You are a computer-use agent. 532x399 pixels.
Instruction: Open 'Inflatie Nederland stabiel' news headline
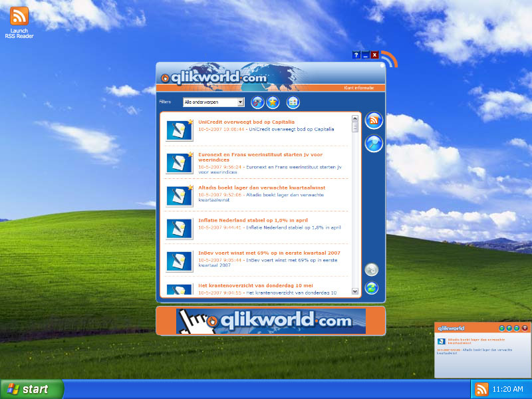(254, 219)
